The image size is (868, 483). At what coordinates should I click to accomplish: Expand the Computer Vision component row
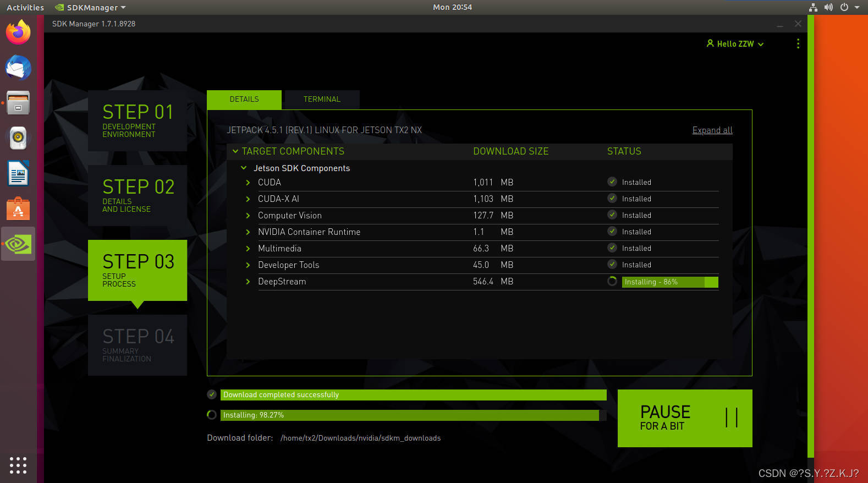tap(248, 215)
